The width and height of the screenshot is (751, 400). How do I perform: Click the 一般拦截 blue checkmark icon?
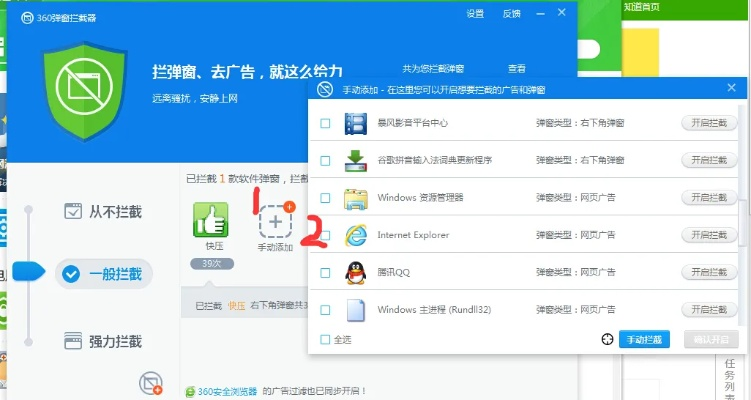click(71, 274)
